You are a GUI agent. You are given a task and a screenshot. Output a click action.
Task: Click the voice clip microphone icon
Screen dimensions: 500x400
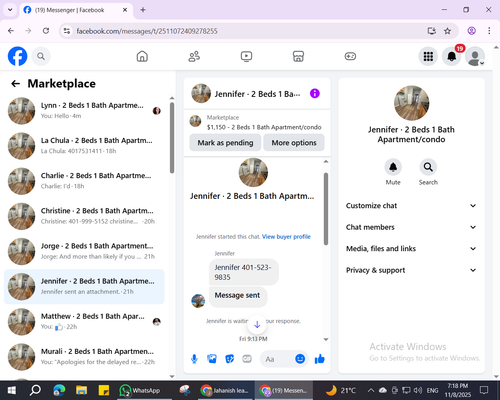click(194, 359)
